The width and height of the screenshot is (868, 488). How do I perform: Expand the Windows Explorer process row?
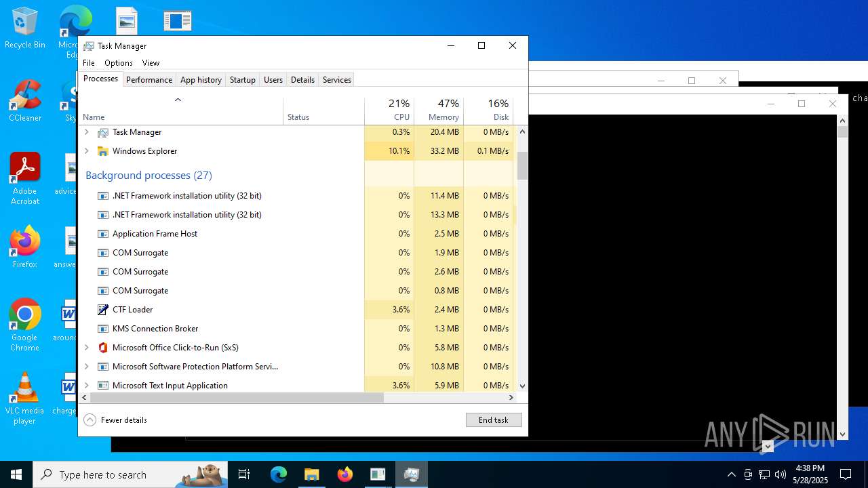86,151
